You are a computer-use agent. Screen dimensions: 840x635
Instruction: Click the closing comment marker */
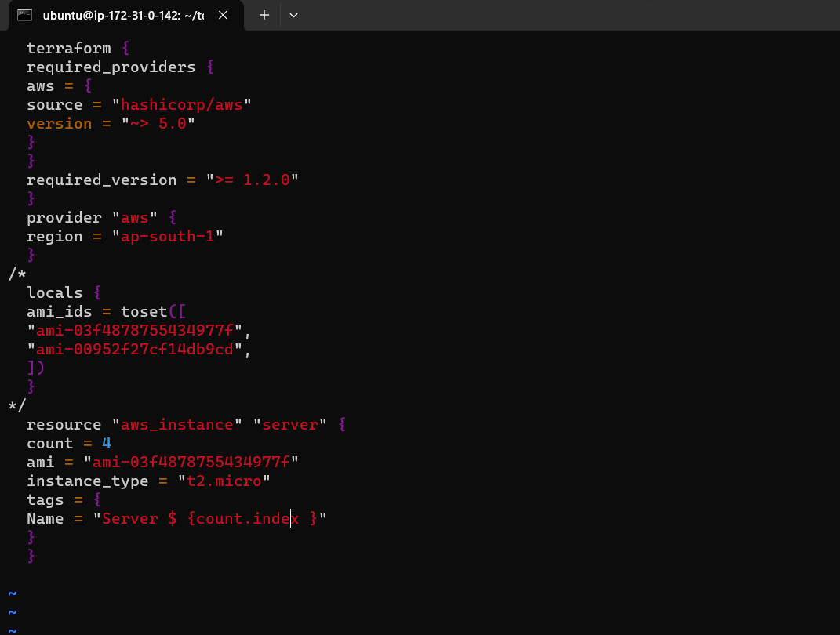17,405
